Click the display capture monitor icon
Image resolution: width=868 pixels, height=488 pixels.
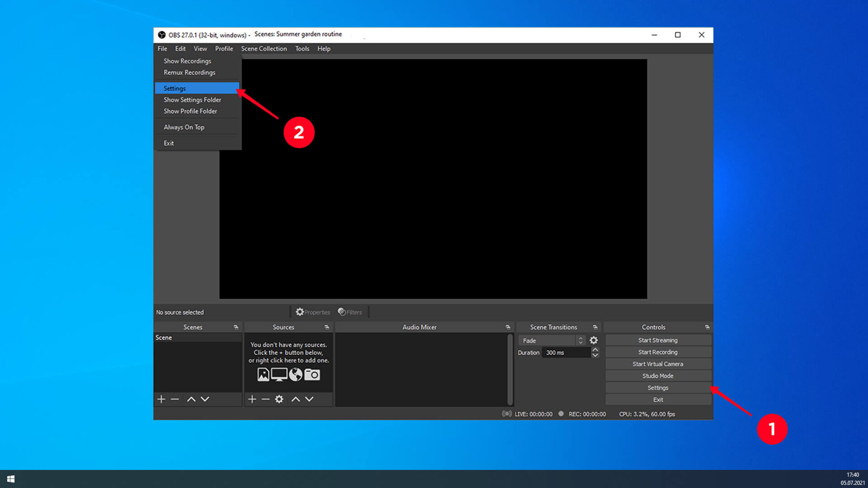279,375
